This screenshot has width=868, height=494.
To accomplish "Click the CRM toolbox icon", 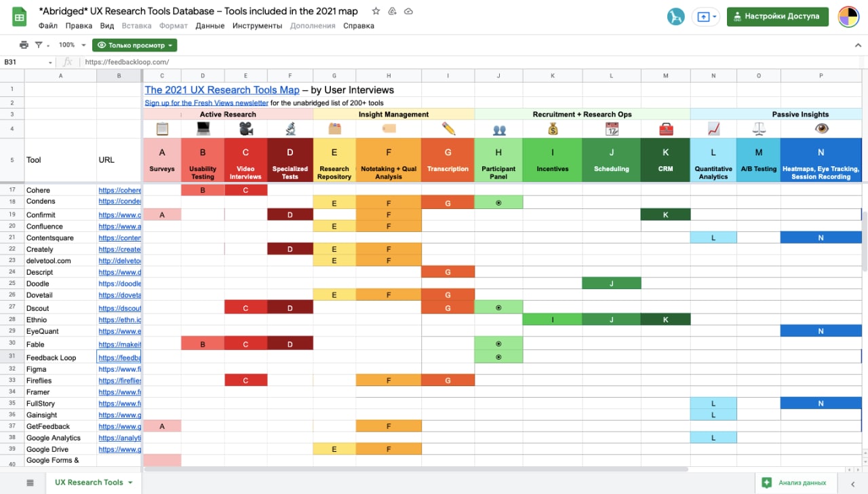I will coord(666,128).
